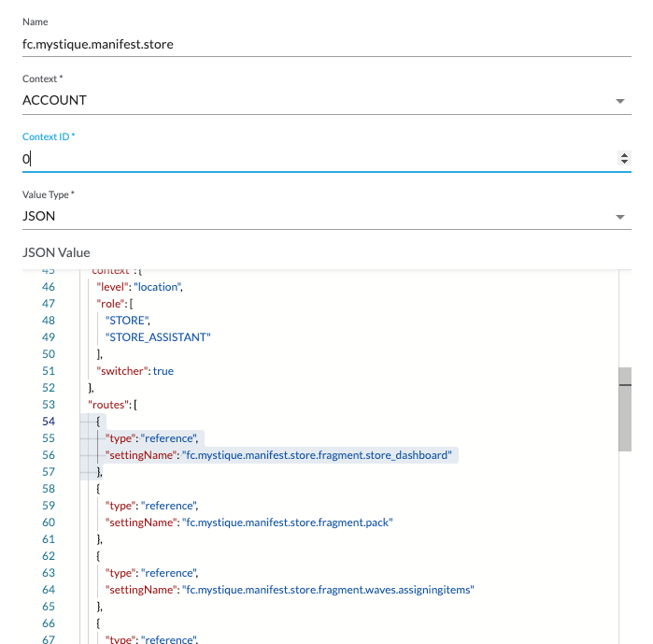Expand the Value Type dropdown arrow
This screenshot has width=653, height=644.
pyautogui.click(x=620, y=217)
